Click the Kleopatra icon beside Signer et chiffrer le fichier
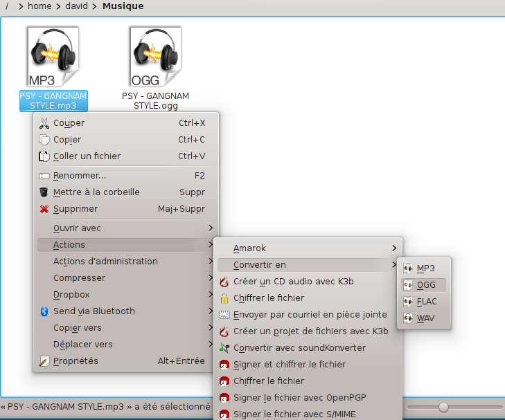Screen dimensions: 505x420 [x=224, y=365]
